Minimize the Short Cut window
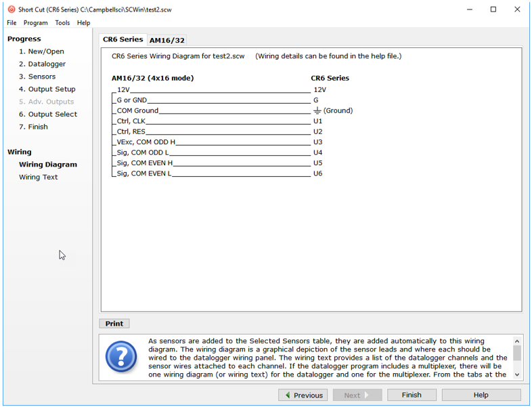The width and height of the screenshot is (532, 407). pos(470,9)
